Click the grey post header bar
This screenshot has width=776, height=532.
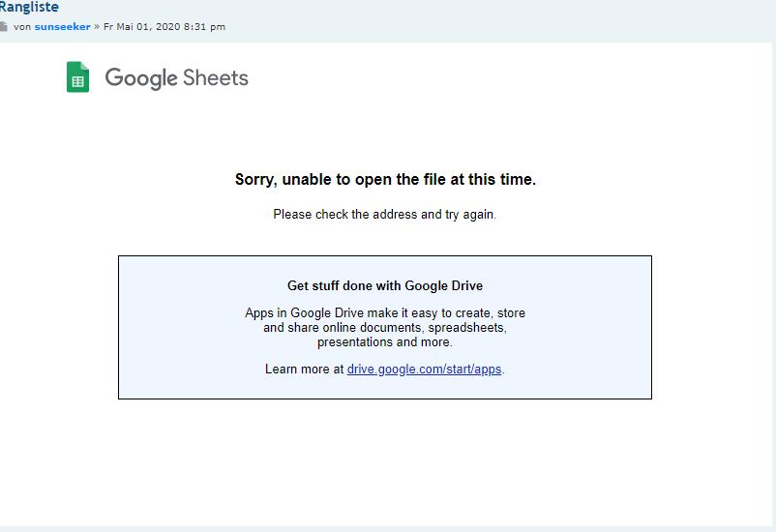click(484, 21)
